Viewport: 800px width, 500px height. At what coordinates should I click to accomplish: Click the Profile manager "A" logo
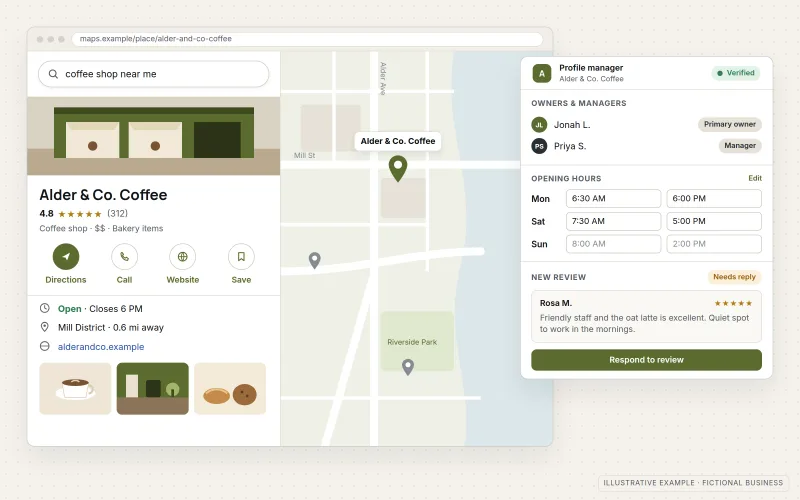[x=542, y=73]
